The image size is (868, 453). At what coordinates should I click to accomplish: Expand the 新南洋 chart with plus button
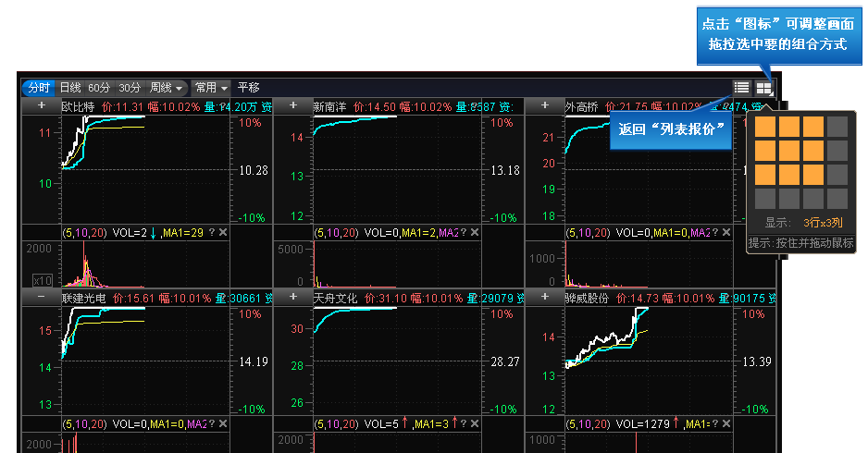[x=293, y=105]
